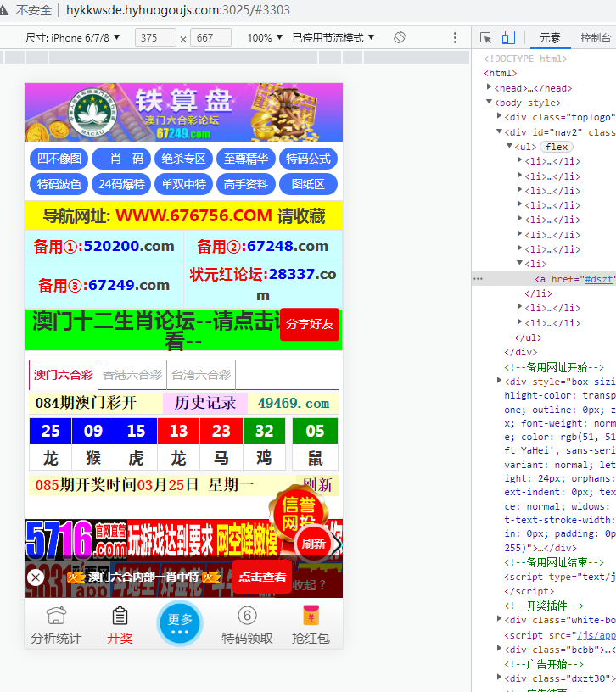Click the 特码公式 nav button
616x692 pixels.
tap(308, 159)
